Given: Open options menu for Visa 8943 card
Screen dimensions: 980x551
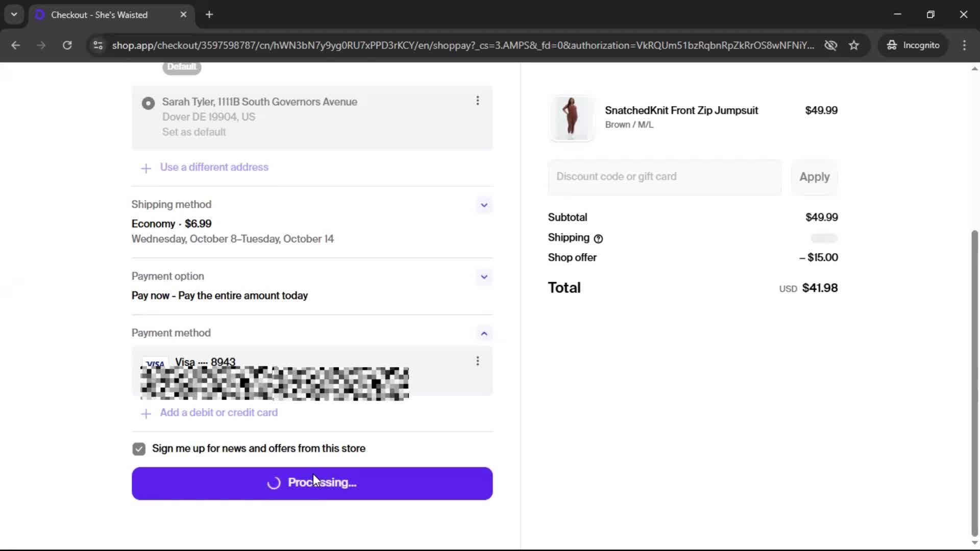Looking at the screenshot, I should [478, 361].
